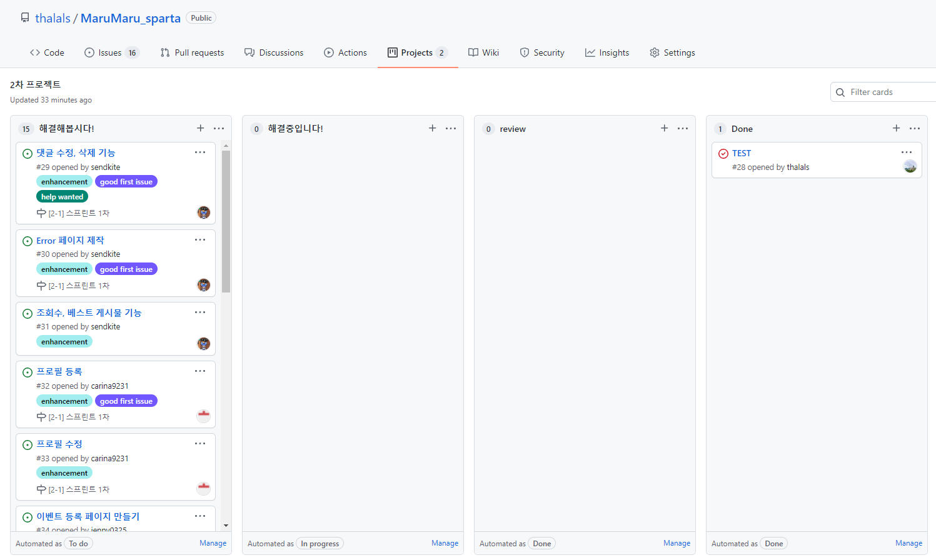Add a card to the 해결해봅시다! column
This screenshot has width=936, height=560.
pos(200,128)
